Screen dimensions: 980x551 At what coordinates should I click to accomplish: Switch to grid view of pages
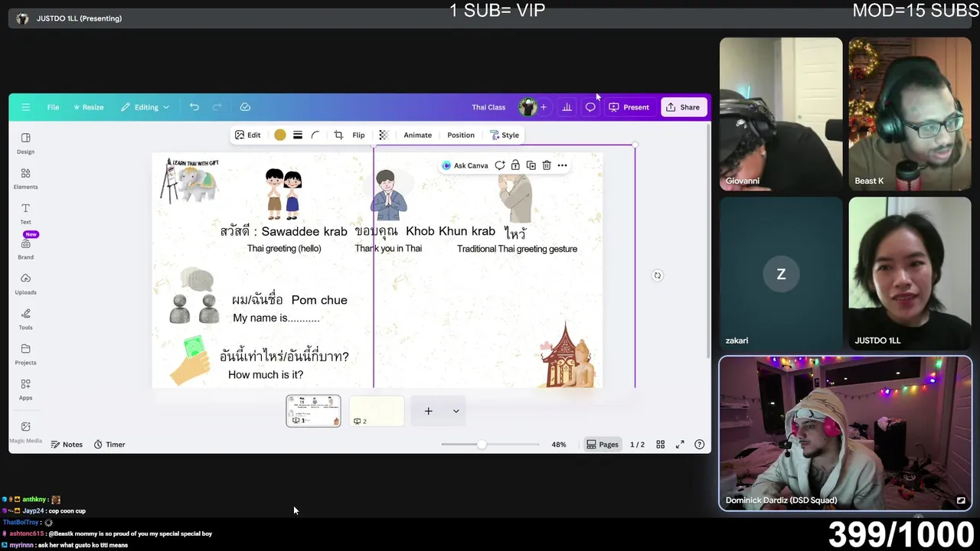point(660,445)
